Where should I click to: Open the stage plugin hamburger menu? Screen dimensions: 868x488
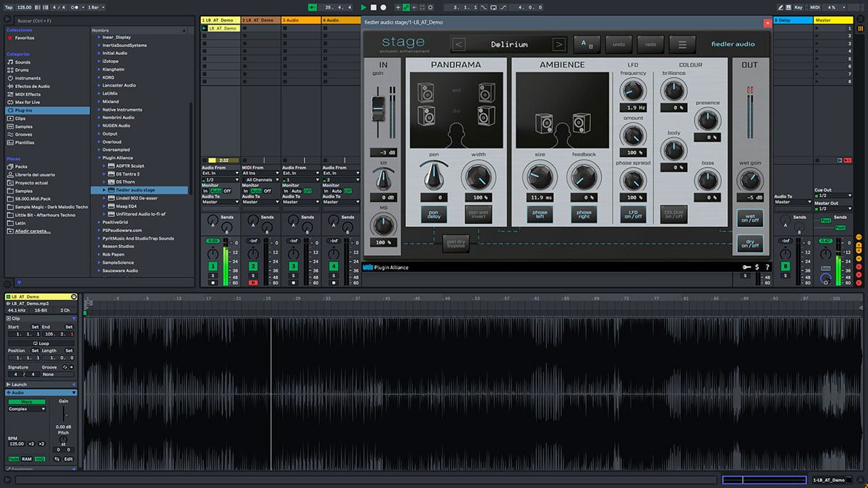681,45
